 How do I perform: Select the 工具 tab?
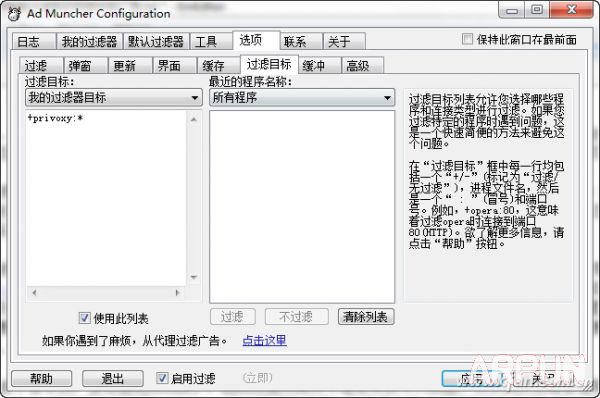click(x=211, y=41)
